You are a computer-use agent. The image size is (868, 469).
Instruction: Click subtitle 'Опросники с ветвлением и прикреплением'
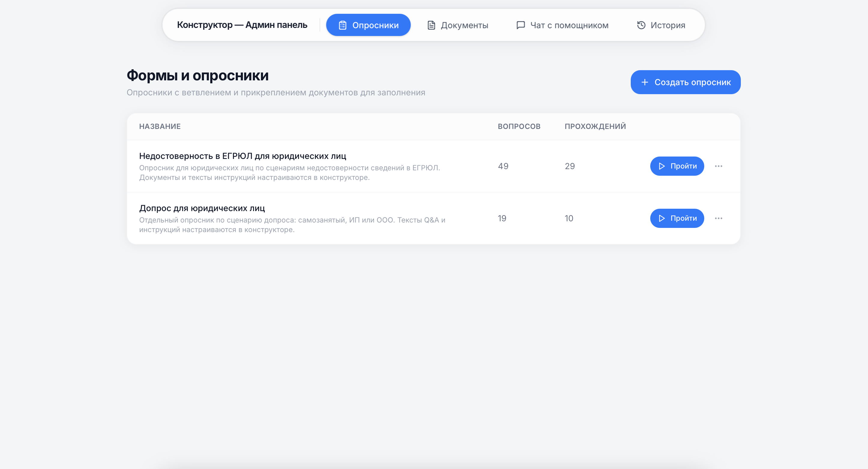(276, 93)
